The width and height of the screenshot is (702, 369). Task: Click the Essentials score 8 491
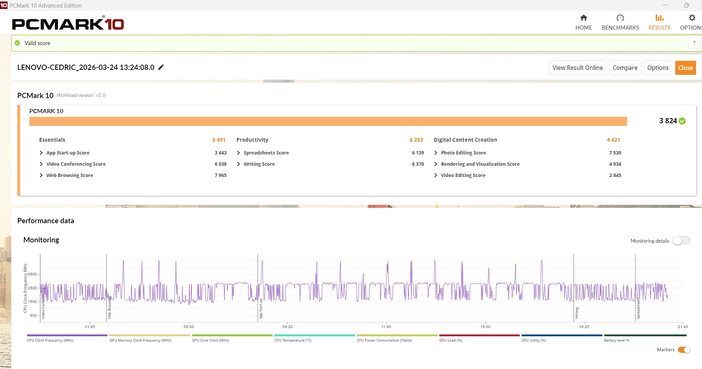point(219,140)
